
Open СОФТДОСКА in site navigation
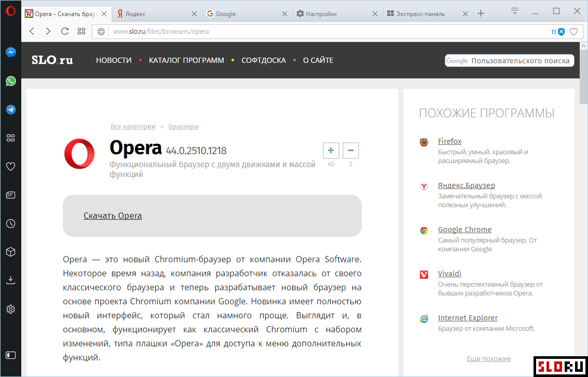264,60
